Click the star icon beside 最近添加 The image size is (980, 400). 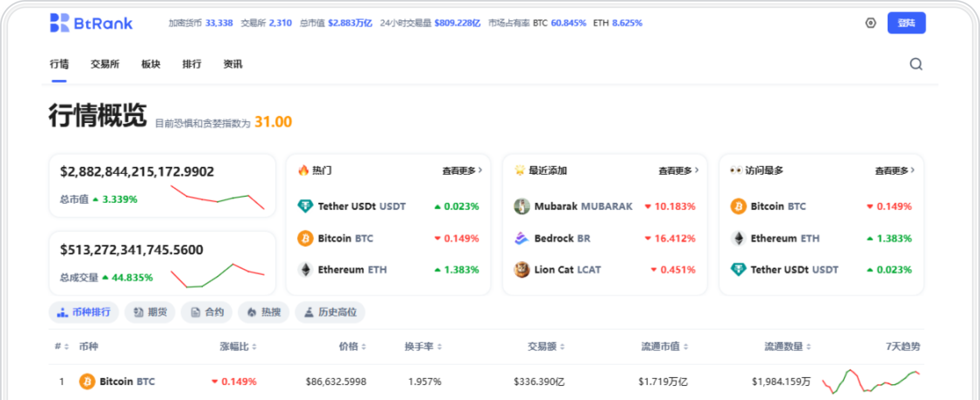pyautogui.click(x=520, y=170)
